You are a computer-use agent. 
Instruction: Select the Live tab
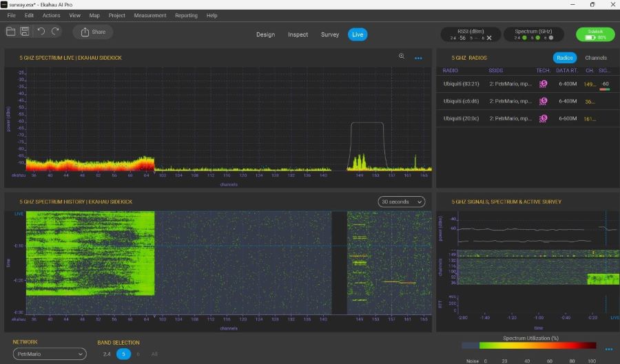pyautogui.click(x=358, y=34)
